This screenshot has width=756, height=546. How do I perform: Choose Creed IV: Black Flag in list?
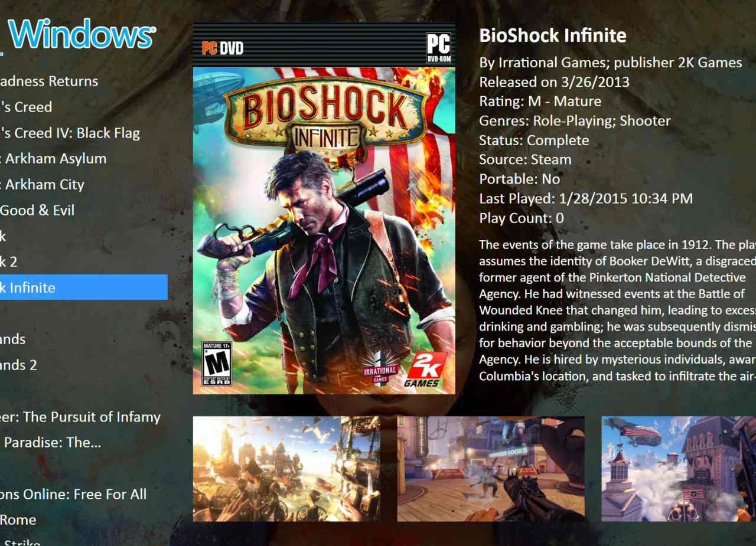pos(70,133)
